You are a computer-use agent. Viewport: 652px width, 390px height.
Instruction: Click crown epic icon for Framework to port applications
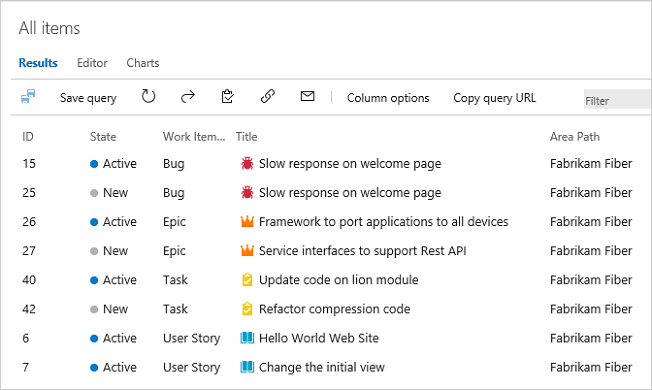coord(247,221)
